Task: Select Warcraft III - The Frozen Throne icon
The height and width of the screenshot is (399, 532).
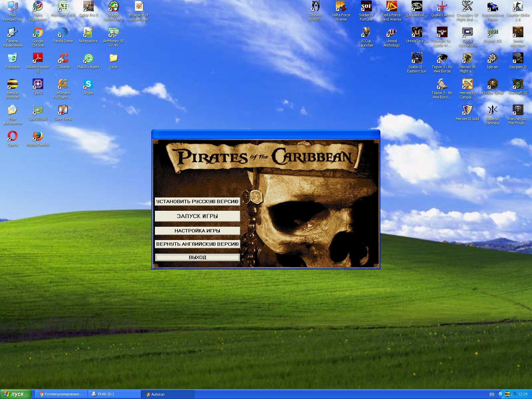Action: tap(518, 115)
